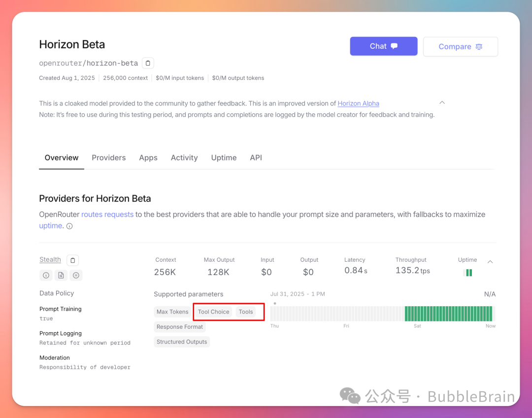Click 'Responsibility of developer' text

(x=85, y=367)
